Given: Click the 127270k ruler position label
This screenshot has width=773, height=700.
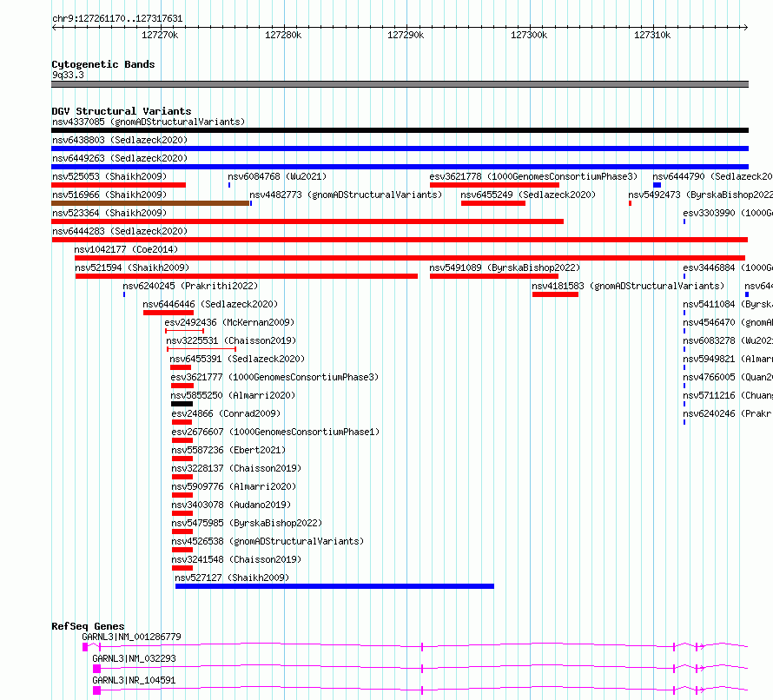Looking at the screenshot, I should click(x=160, y=35).
